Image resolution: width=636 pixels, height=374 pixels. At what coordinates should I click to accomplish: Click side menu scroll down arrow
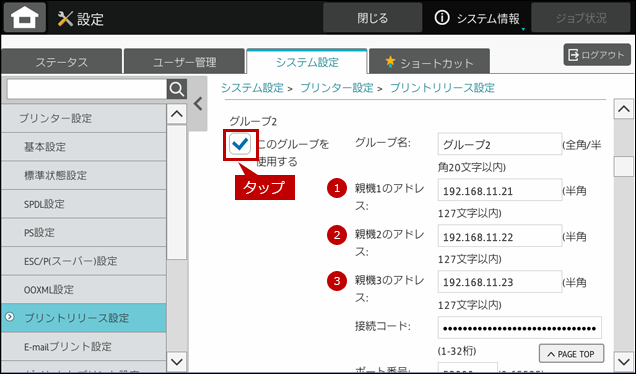tap(177, 361)
